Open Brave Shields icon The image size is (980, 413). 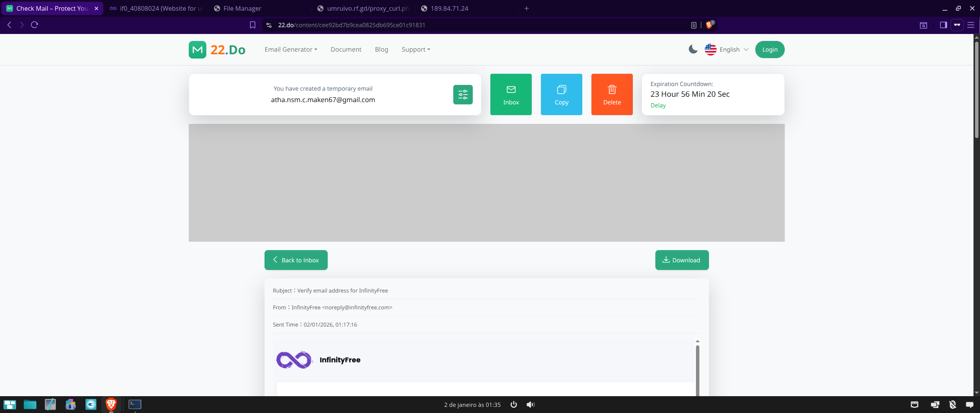(x=710, y=25)
